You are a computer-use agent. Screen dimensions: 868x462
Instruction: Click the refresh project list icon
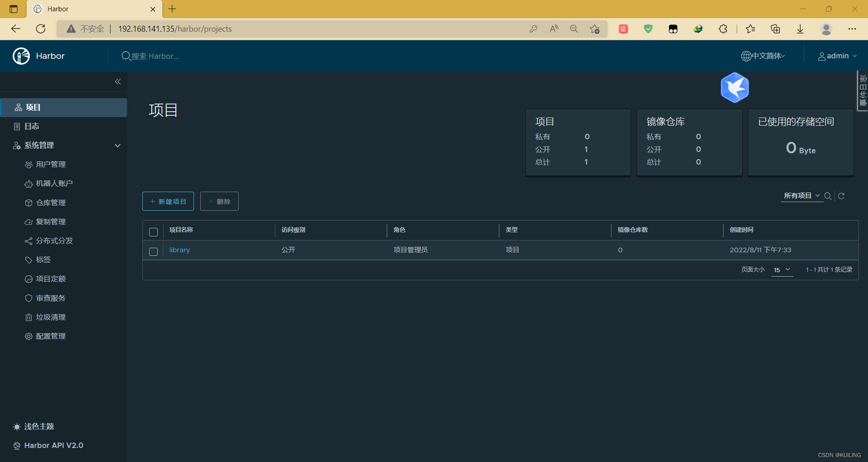tap(841, 196)
